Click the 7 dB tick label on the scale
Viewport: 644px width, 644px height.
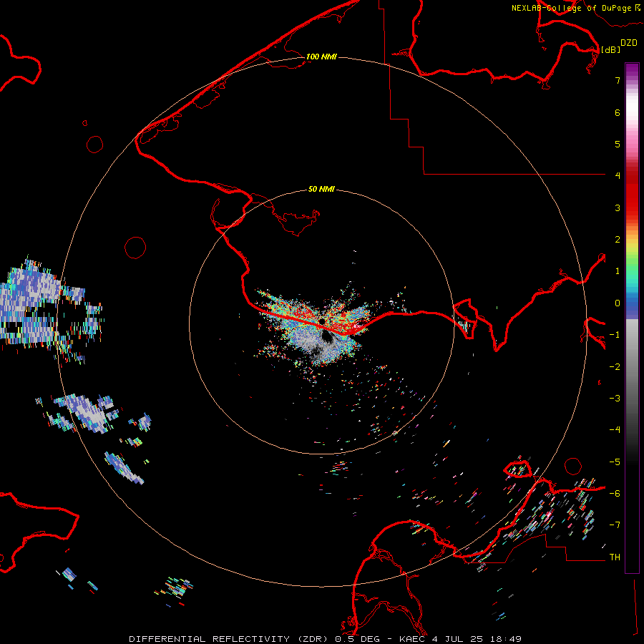point(618,80)
